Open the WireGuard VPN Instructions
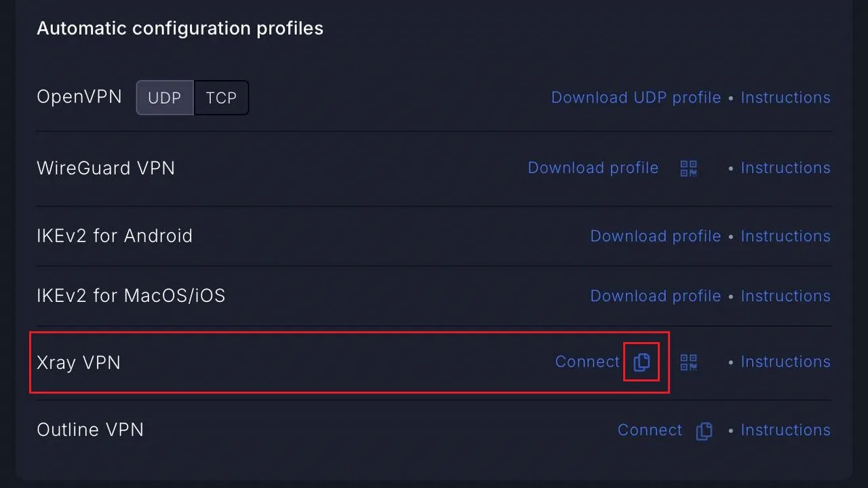 click(x=785, y=168)
